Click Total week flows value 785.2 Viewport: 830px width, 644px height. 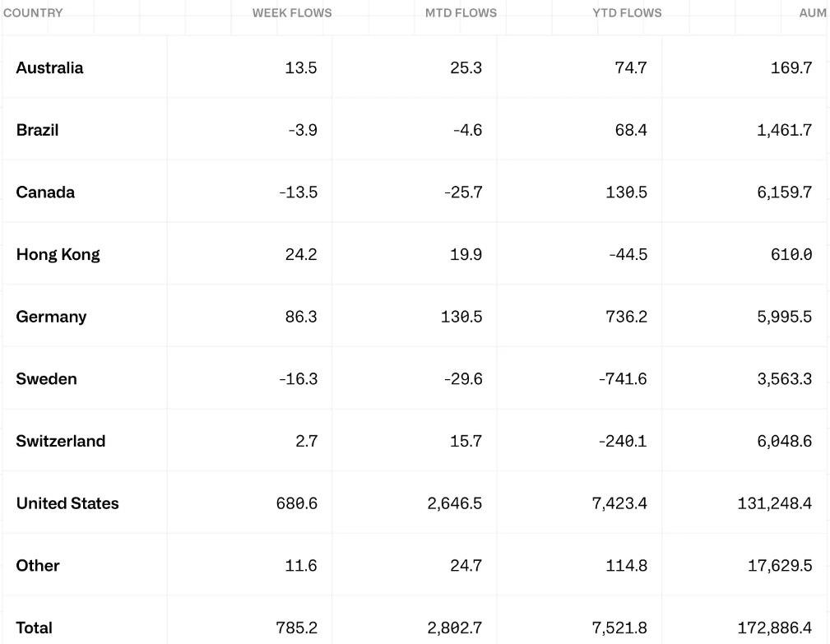pyautogui.click(x=296, y=628)
